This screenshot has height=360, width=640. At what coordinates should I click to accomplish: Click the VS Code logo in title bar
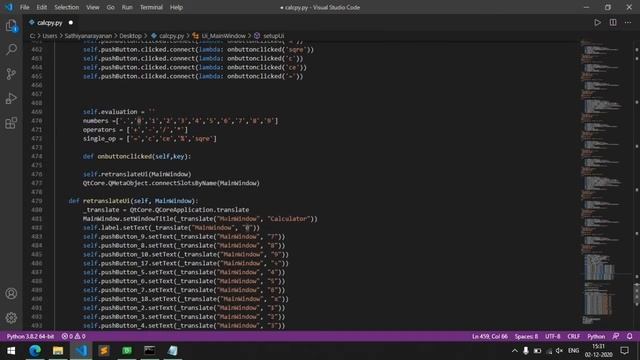(x=9, y=7)
